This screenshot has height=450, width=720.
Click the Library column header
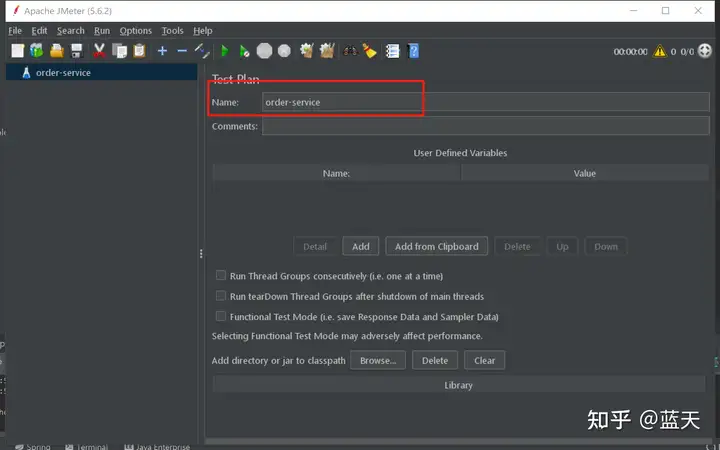458,385
